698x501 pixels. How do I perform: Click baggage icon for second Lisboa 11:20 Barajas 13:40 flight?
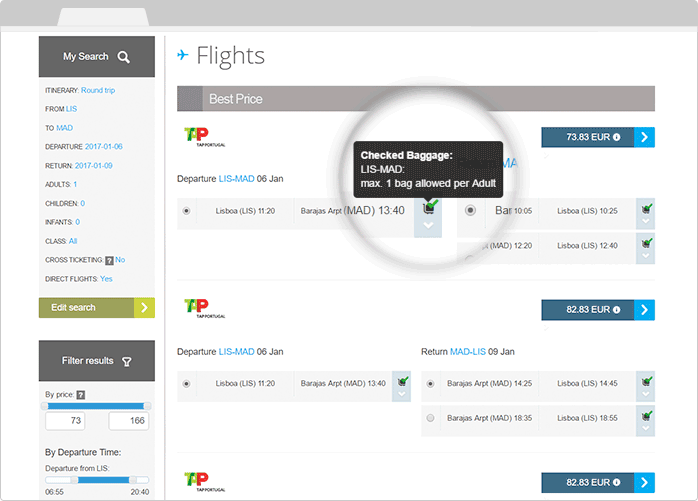tap(402, 381)
